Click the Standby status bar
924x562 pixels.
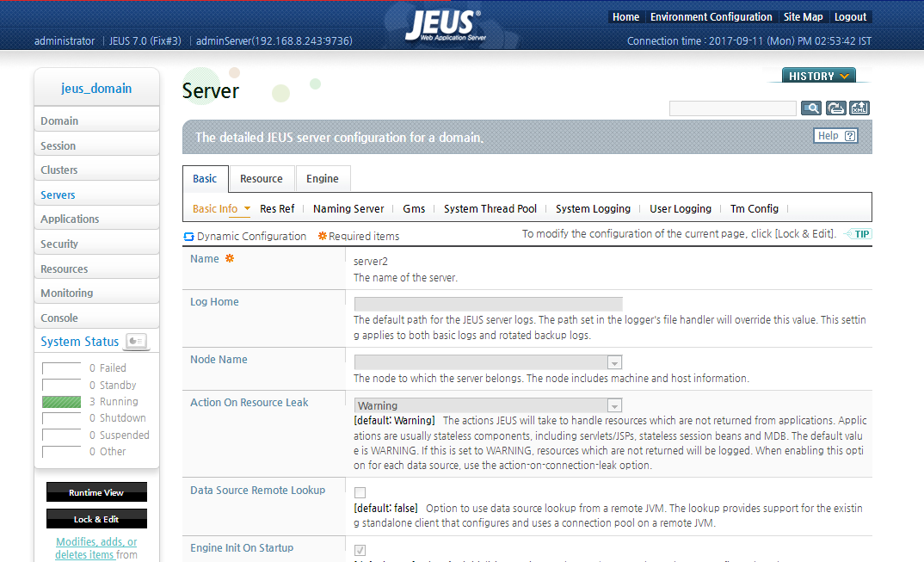click(x=61, y=385)
